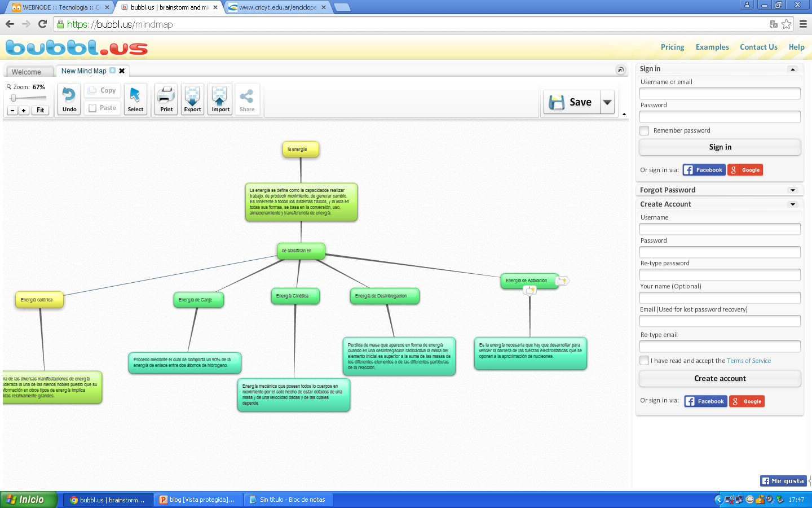Open the Import tool
This screenshot has width=812, height=508.
pyautogui.click(x=220, y=99)
